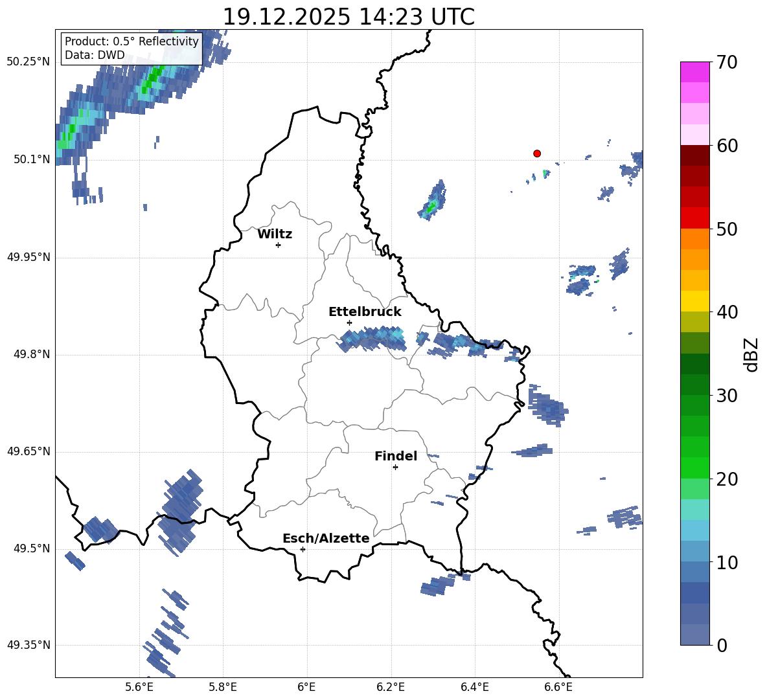This screenshot has height=700, width=767.
Task: Click the radar echo band south of Ettelbruck
Action: (372, 339)
